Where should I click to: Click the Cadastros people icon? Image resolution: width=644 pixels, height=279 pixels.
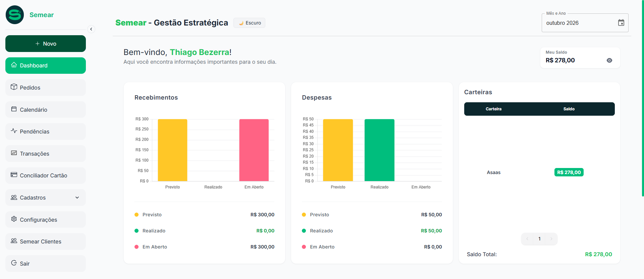pyautogui.click(x=14, y=197)
